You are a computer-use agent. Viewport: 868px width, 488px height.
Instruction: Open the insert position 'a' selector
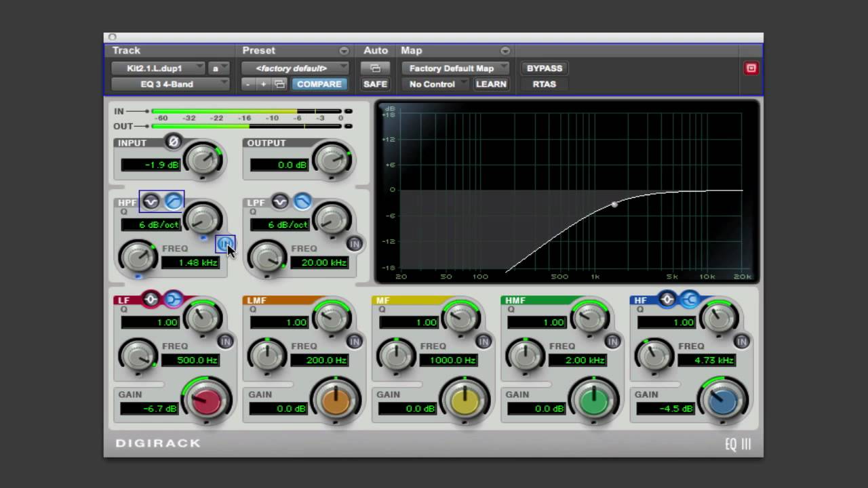pos(220,68)
